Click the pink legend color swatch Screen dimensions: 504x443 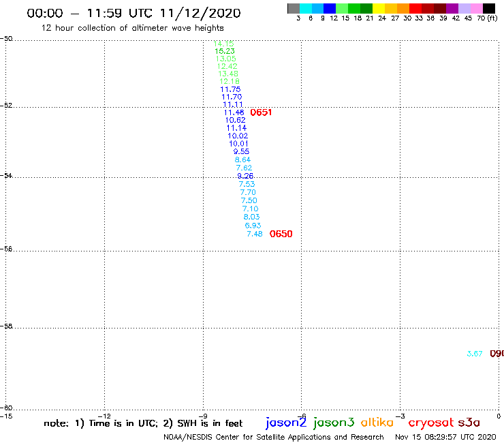point(476,8)
